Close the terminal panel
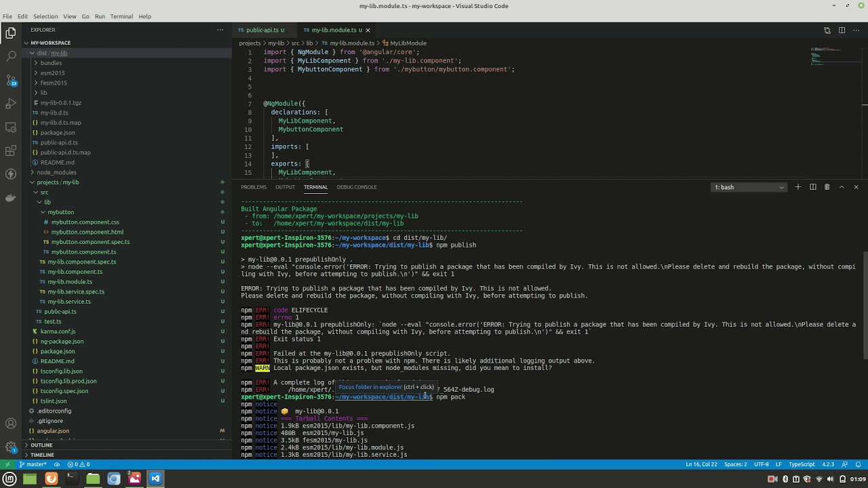868x488 pixels. [x=856, y=187]
